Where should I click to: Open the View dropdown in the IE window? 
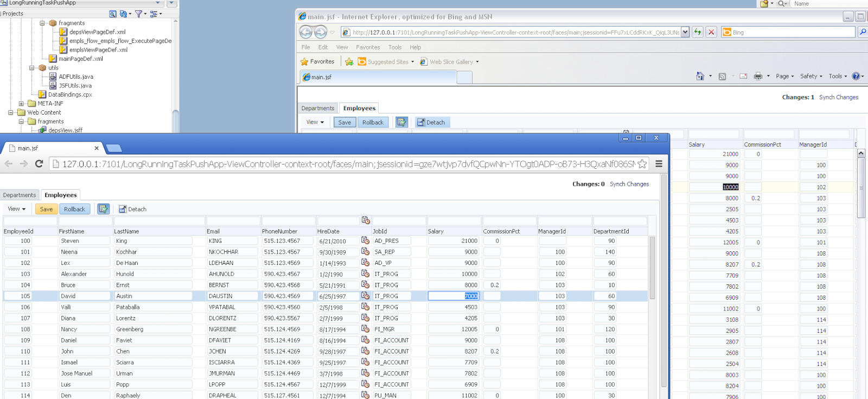click(x=315, y=122)
